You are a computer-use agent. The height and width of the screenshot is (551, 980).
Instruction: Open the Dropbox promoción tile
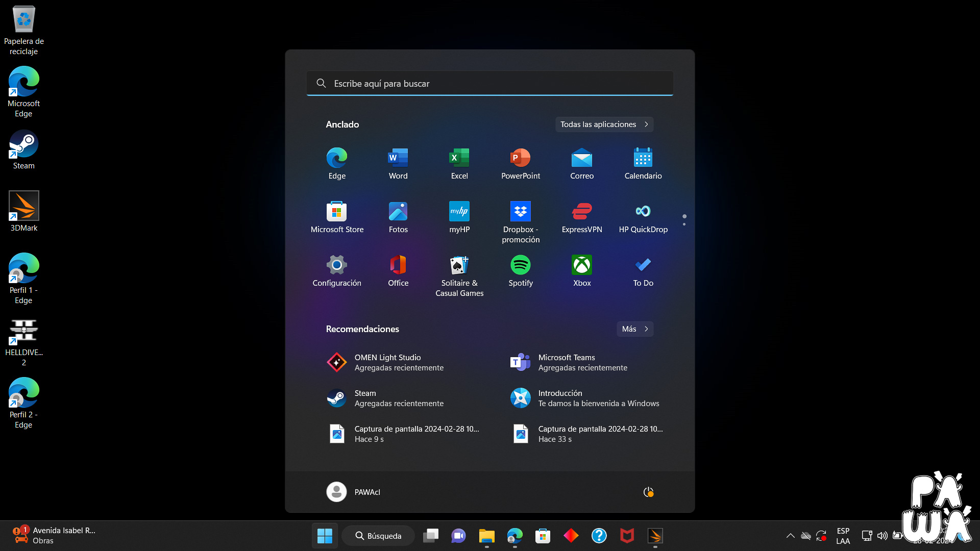pos(521,222)
